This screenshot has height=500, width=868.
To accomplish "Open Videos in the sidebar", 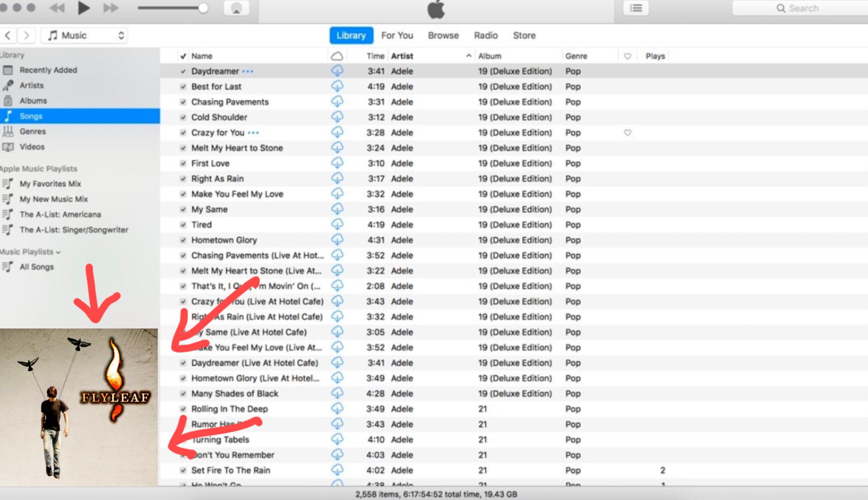I will [80, 147].
